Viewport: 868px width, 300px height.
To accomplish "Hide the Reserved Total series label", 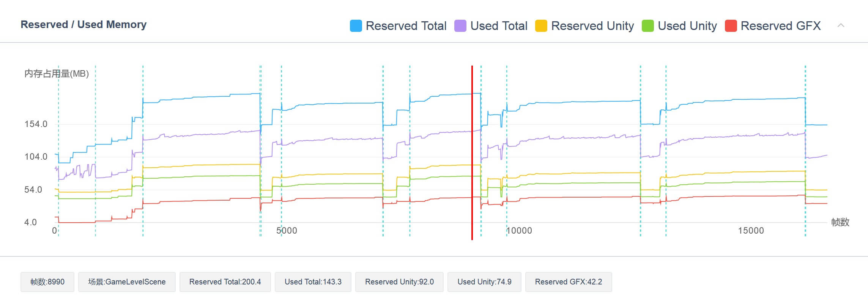I will tap(406, 26).
